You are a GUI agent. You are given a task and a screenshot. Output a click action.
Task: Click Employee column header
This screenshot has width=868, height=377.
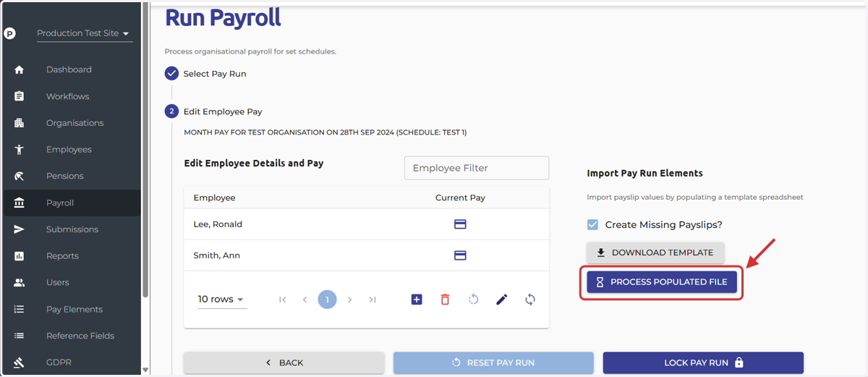pos(214,198)
